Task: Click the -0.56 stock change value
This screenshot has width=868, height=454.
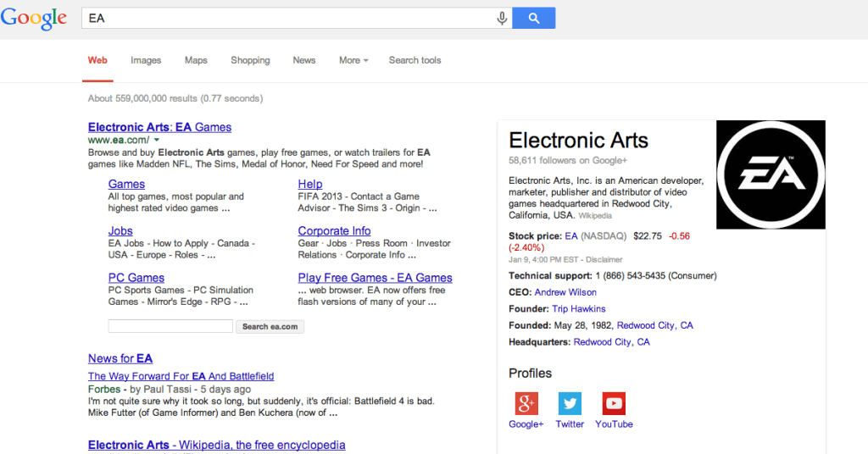Action: 679,236
